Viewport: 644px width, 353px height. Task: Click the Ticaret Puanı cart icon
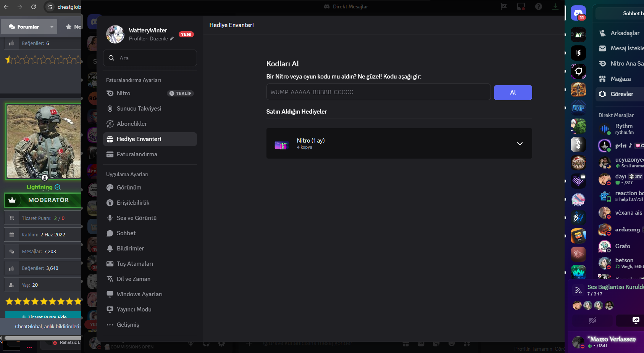[x=12, y=218]
